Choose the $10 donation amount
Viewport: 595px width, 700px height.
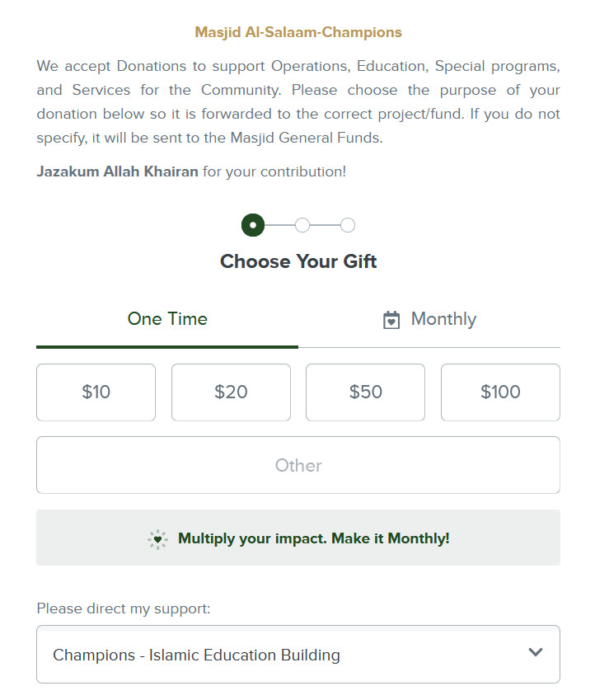[96, 392]
